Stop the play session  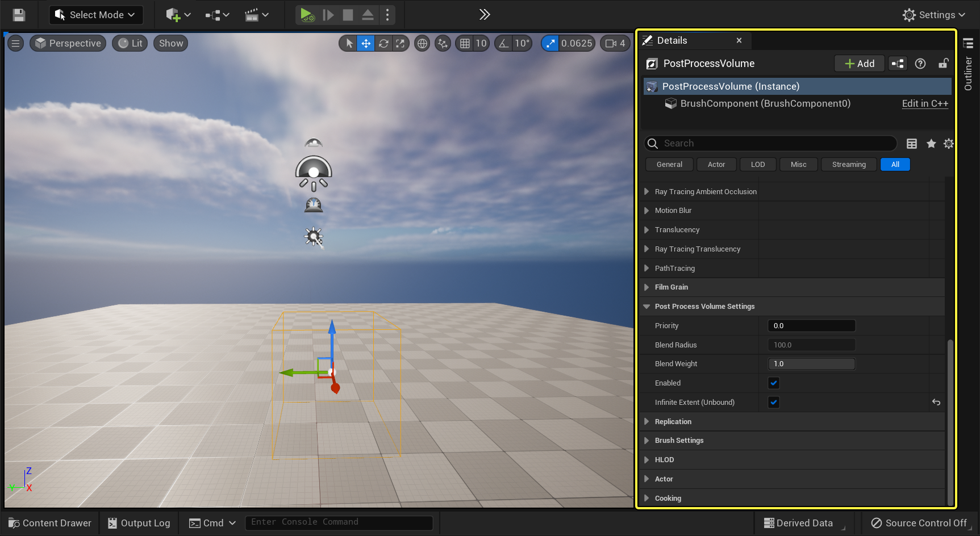click(x=348, y=15)
